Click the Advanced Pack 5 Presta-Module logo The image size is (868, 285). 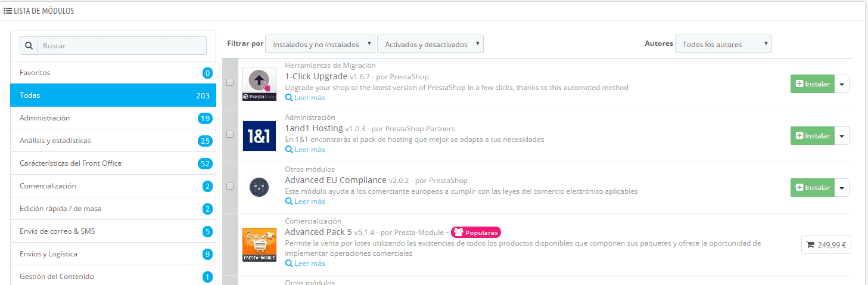click(260, 244)
